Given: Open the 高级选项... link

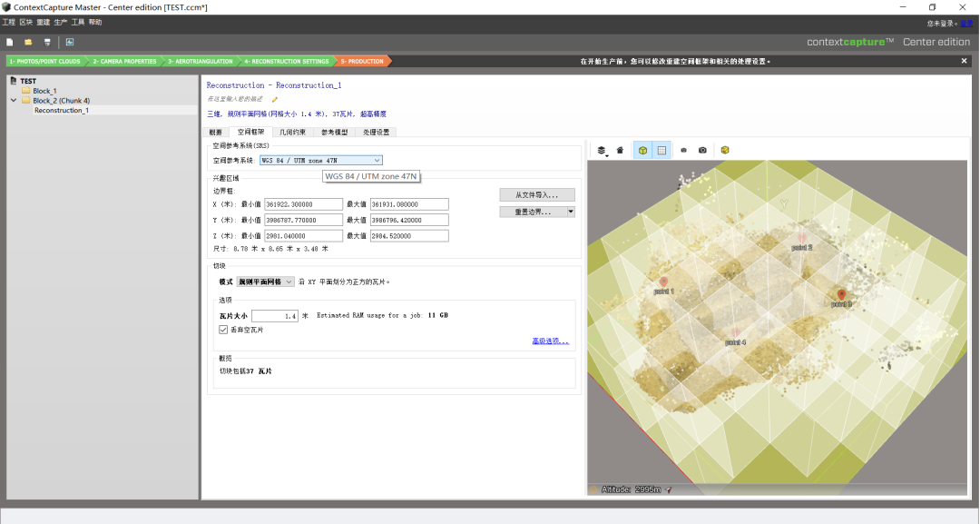Looking at the screenshot, I should 551,341.
